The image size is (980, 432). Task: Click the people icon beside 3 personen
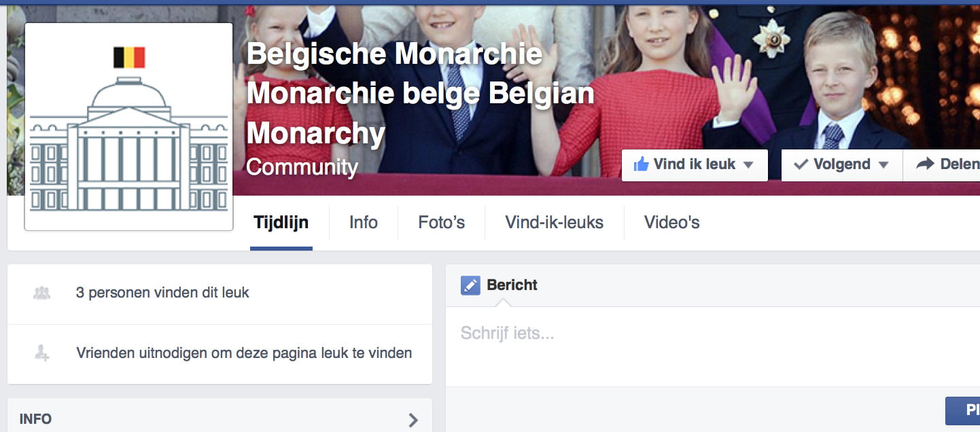pyautogui.click(x=42, y=293)
